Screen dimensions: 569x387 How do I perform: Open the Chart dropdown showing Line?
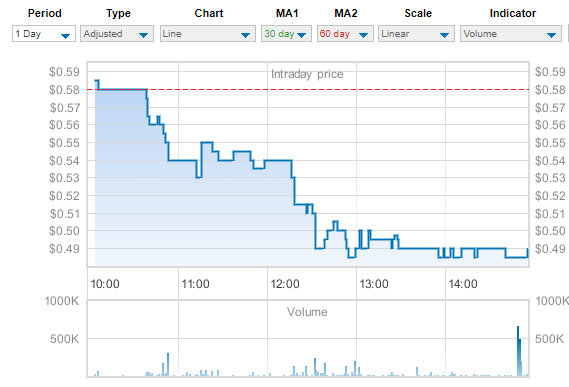pos(208,34)
